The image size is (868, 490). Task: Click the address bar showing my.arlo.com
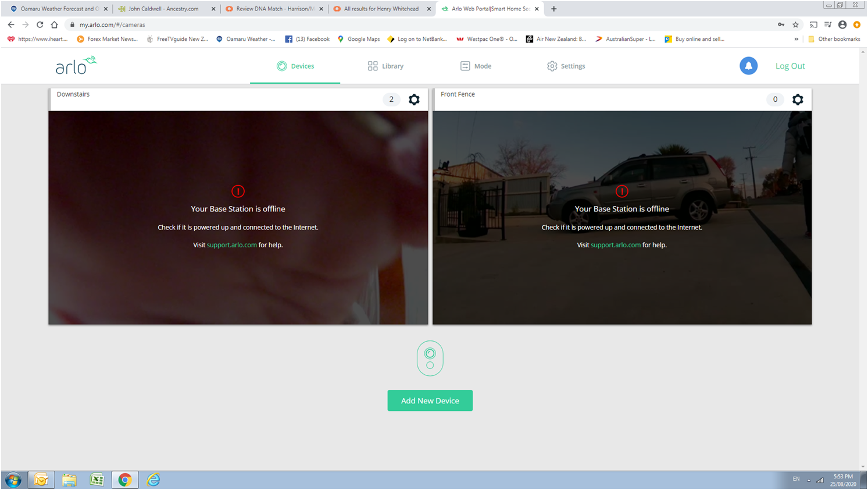[407, 24]
